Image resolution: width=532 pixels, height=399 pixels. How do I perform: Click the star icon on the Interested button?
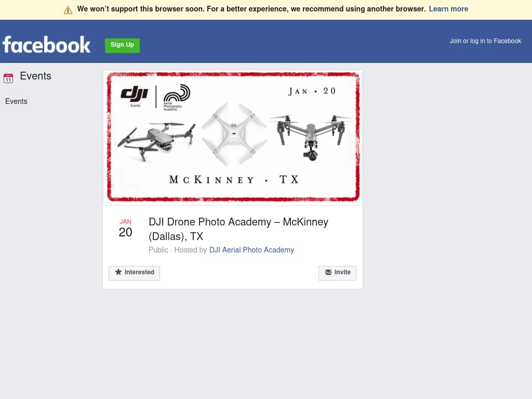(118, 272)
